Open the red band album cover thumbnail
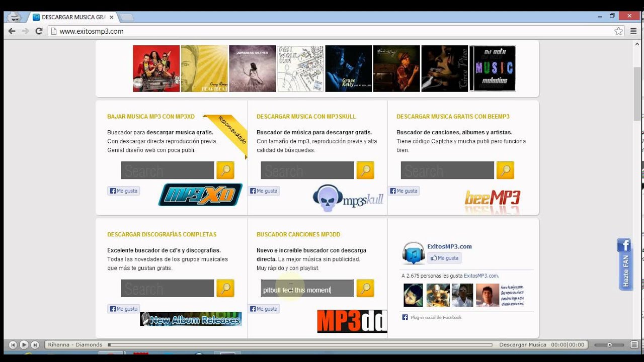 tap(156, 68)
